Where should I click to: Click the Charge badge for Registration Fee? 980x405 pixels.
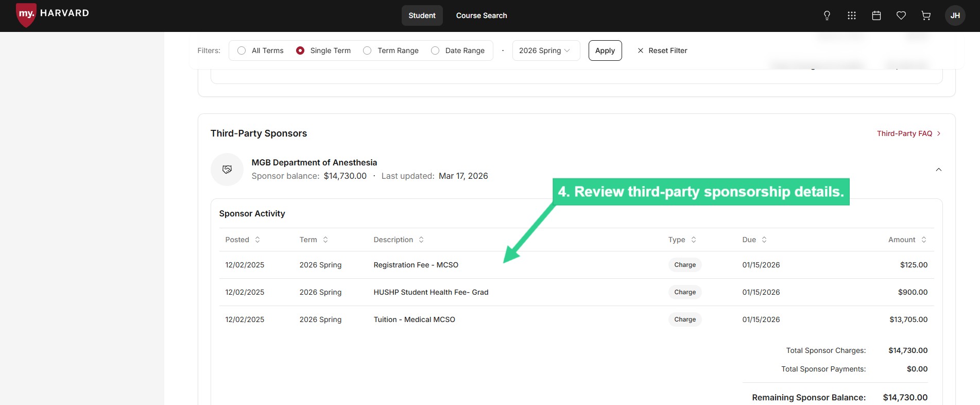click(x=685, y=265)
